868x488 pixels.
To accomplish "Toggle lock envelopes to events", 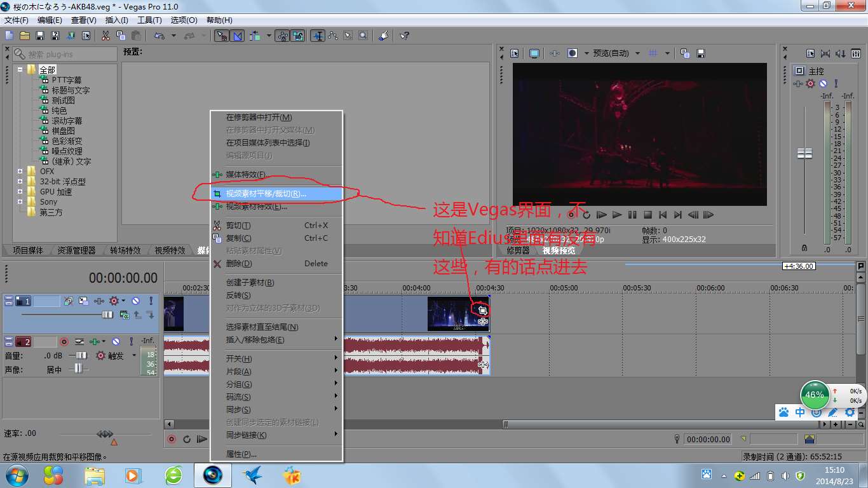I will coord(282,36).
